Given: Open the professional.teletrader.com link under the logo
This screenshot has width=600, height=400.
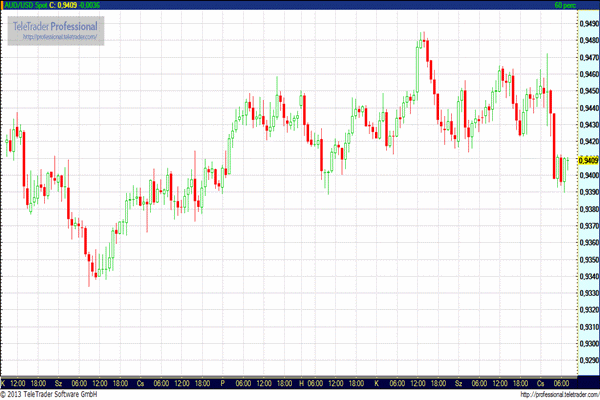Looking at the screenshot, I should point(57,38).
